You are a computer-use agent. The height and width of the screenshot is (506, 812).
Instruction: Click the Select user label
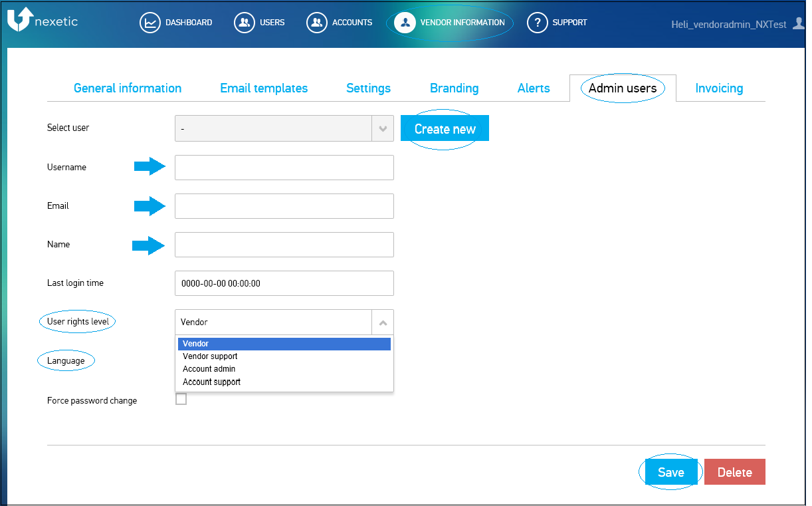(68, 128)
